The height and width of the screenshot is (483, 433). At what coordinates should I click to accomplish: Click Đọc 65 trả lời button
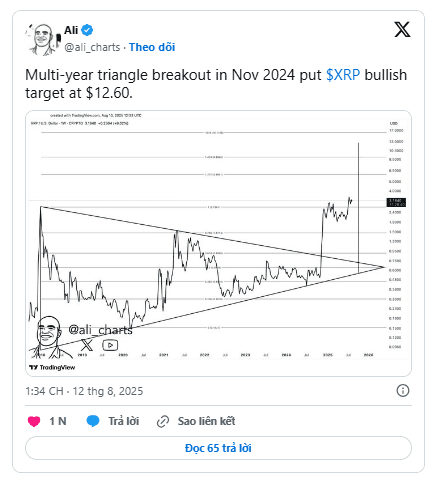coord(218,448)
